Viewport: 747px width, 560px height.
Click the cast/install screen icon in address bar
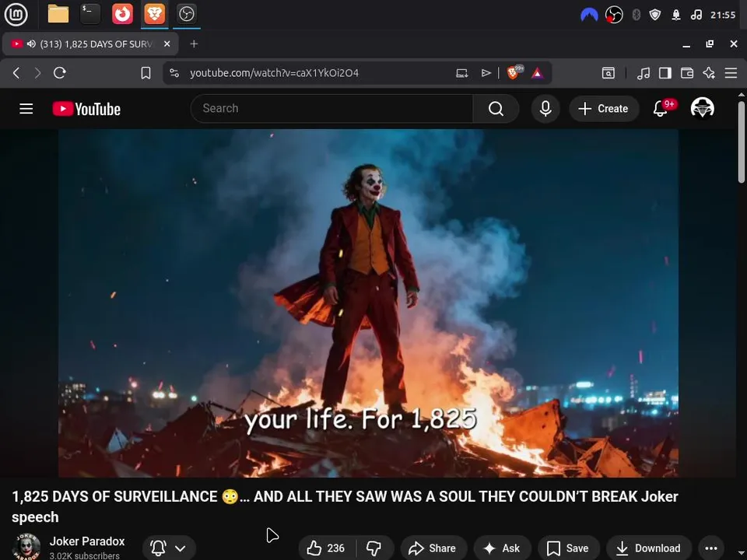[461, 73]
